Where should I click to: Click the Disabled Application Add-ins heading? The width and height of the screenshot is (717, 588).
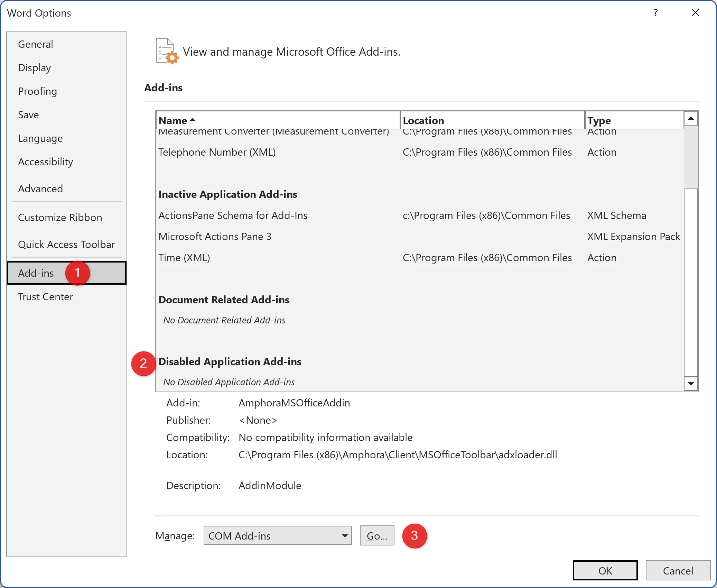230,362
